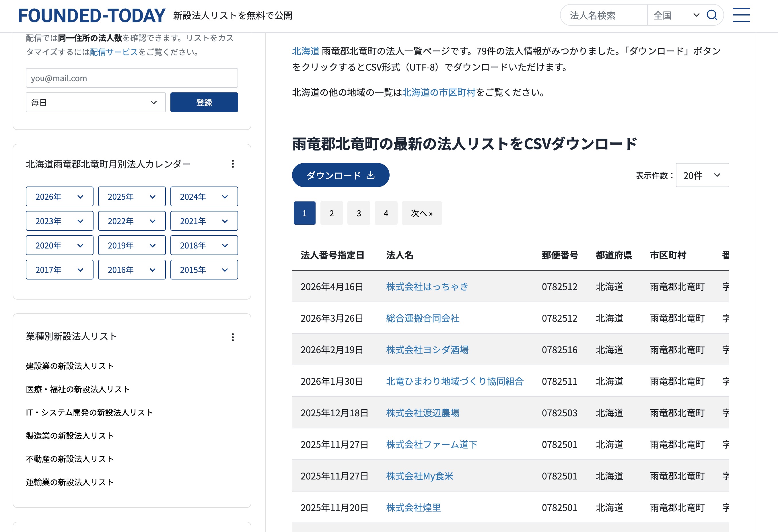
Task: Expand the 2026年 calendar dropdown
Action: 59,196
